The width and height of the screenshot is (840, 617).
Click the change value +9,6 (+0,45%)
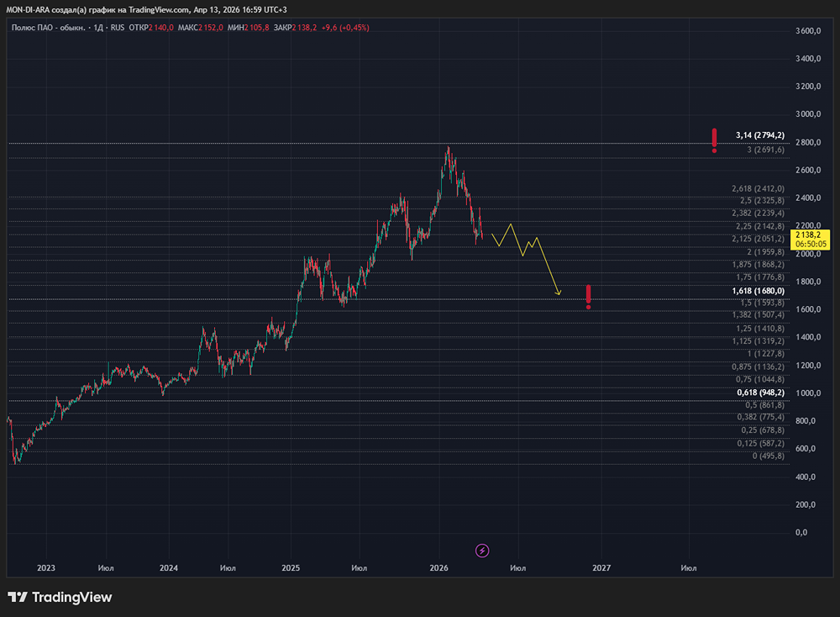tap(345, 28)
